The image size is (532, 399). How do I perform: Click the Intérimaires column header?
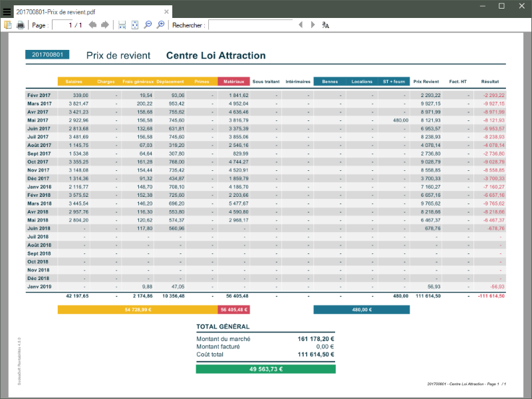pos(298,81)
